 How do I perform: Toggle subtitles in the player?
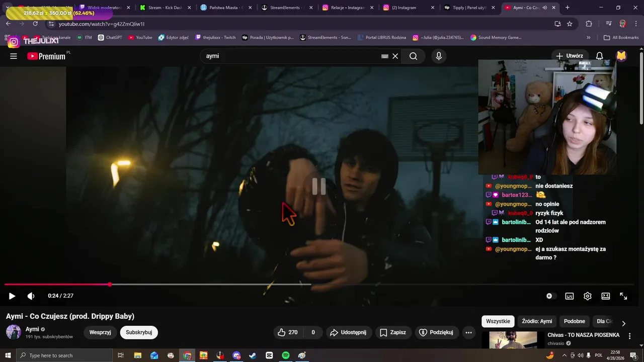click(x=570, y=296)
